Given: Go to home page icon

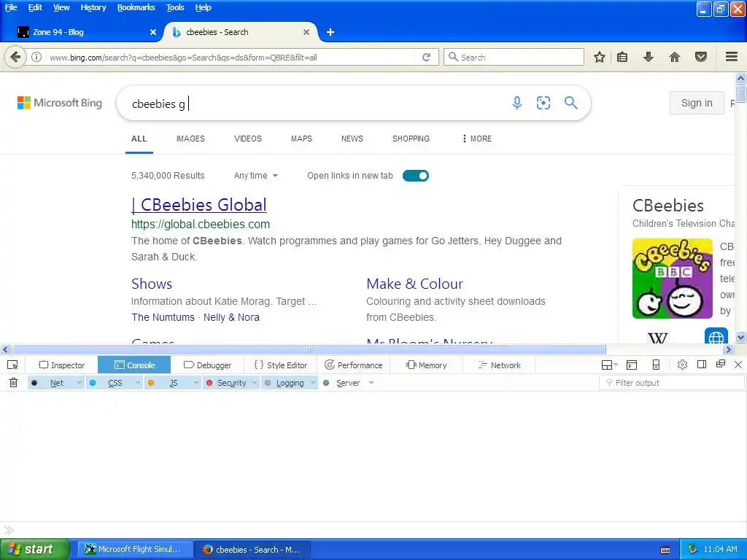Looking at the screenshot, I should click(x=675, y=57).
